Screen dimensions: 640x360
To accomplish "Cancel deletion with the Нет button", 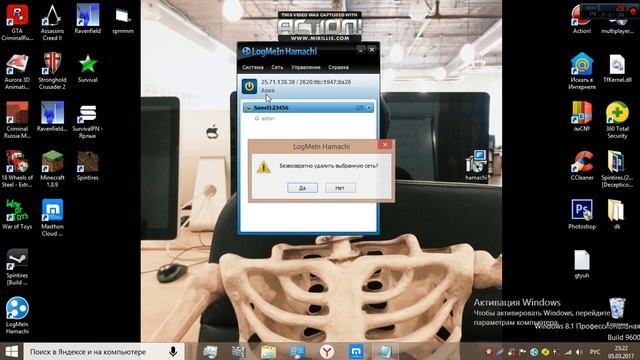I will [x=340, y=188].
